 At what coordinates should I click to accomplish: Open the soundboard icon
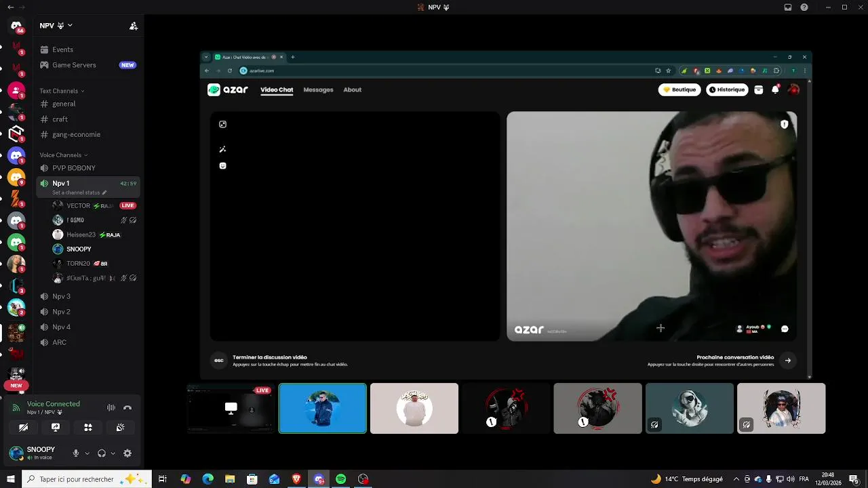120,428
